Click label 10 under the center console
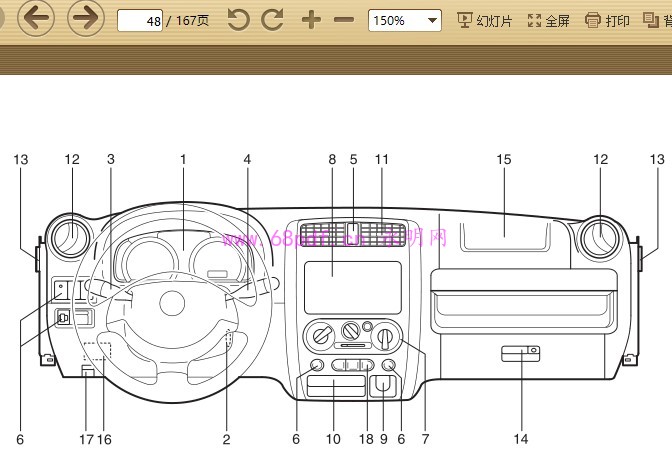The width and height of the screenshot is (672, 471). 334,439
